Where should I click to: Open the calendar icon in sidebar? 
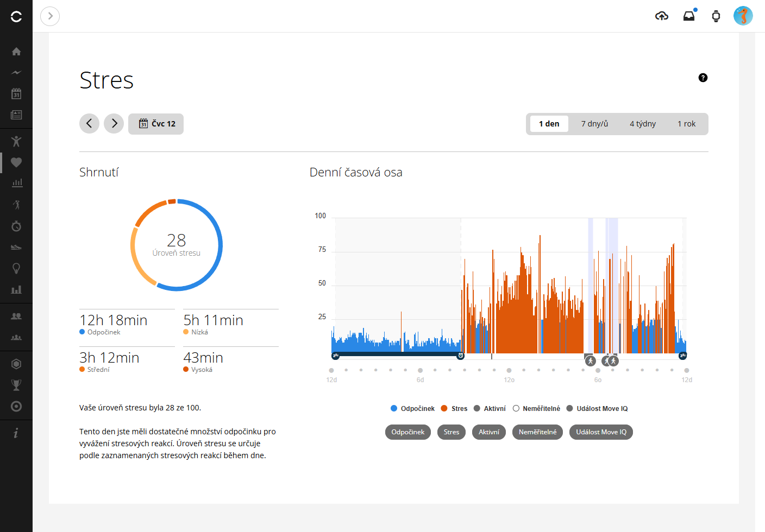(16, 94)
